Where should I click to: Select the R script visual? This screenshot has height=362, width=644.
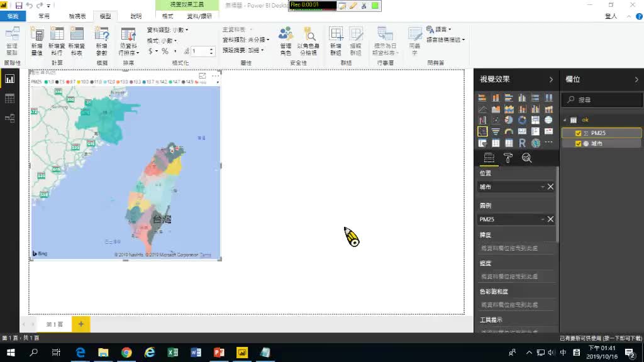click(x=522, y=143)
